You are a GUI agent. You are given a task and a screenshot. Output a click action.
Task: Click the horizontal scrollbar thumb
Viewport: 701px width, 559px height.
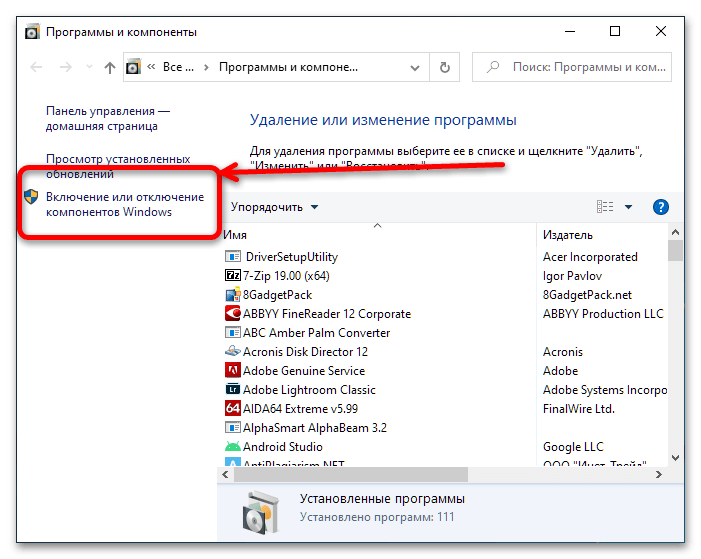pyautogui.click(x=351, y=474)
